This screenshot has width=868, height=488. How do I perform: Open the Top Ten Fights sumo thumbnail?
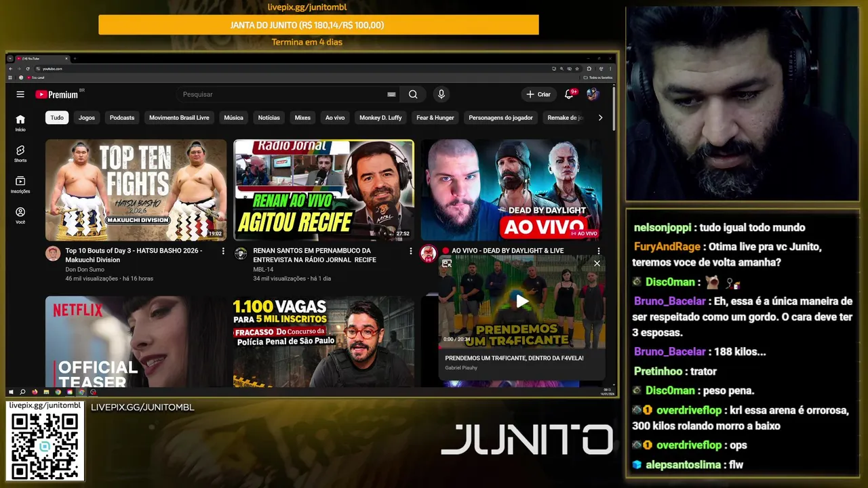[x=136, y=190]
